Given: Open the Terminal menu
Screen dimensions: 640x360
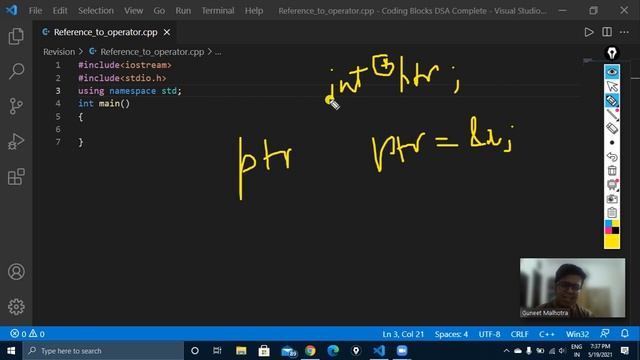Looking at the screenshot, I should [218, 11].
